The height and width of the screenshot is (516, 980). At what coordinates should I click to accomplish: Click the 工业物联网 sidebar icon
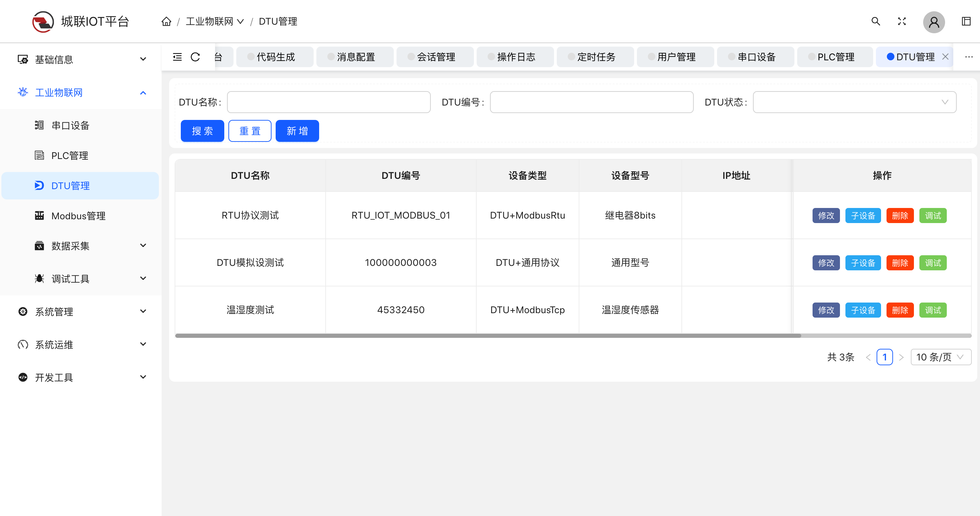point(23,93)
